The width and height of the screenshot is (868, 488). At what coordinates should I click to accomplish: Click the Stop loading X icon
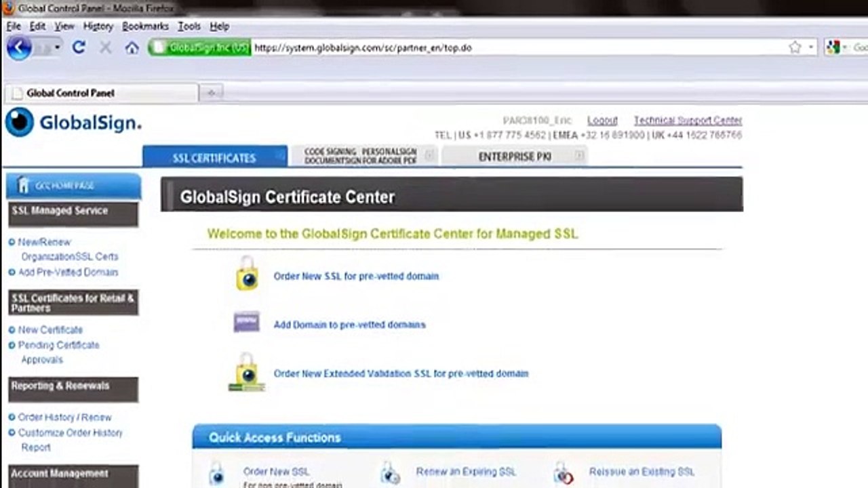[x=105, y=47]
